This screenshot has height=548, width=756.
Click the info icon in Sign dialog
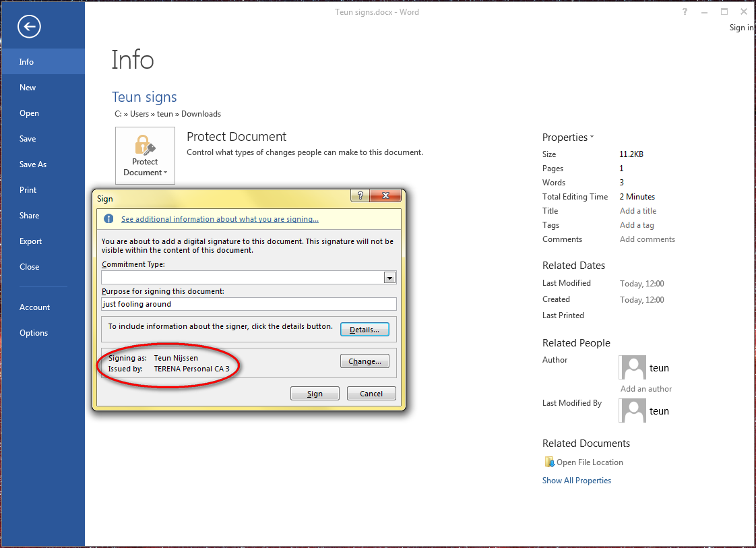click(108, 219)
